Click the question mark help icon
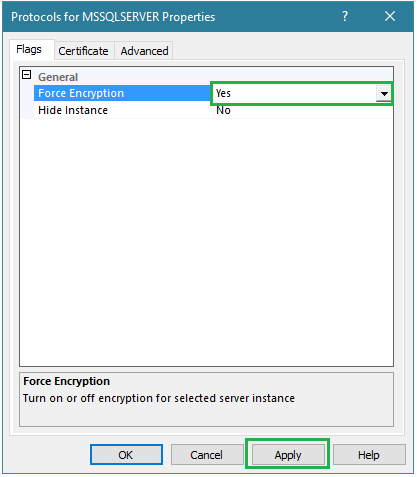 click(345, 16)
